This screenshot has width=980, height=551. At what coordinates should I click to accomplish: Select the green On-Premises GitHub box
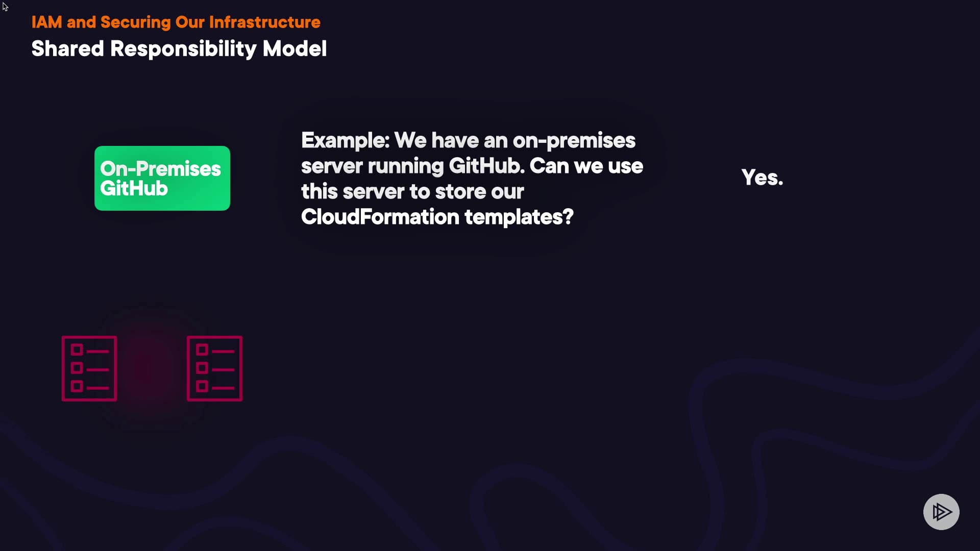pos(162,178)
